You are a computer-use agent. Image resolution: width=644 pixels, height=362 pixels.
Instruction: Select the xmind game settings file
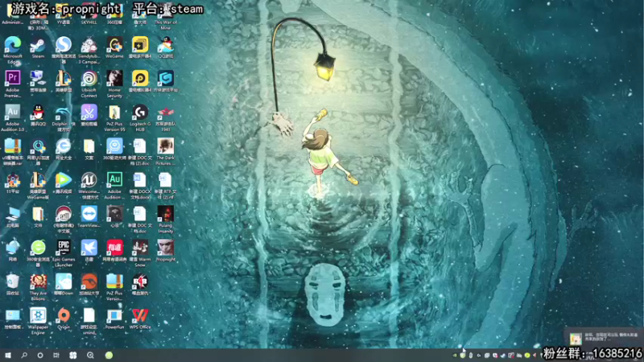89,321
